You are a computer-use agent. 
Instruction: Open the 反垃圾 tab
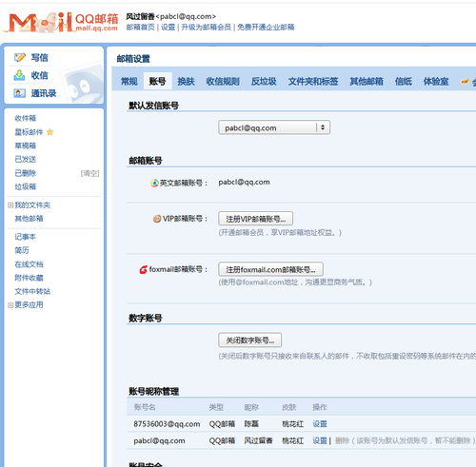[264, 82]
